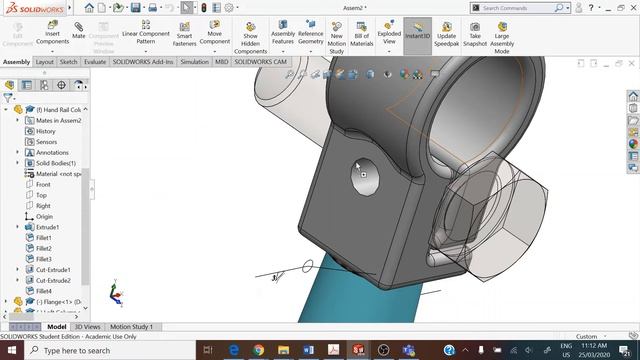Click Show Hidden Components
The image size is (640, 360).
(250, 38)
